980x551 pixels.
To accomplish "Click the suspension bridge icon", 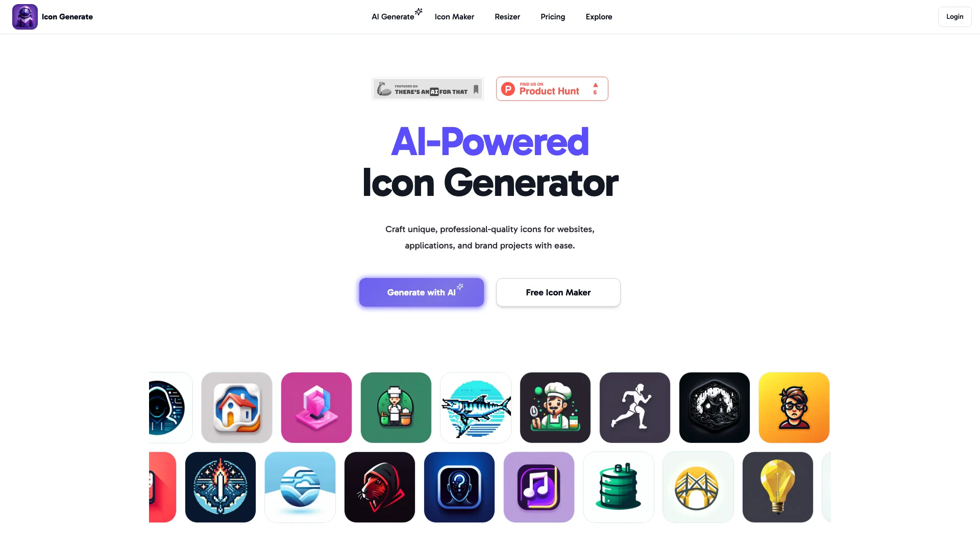I will point(698,487).
